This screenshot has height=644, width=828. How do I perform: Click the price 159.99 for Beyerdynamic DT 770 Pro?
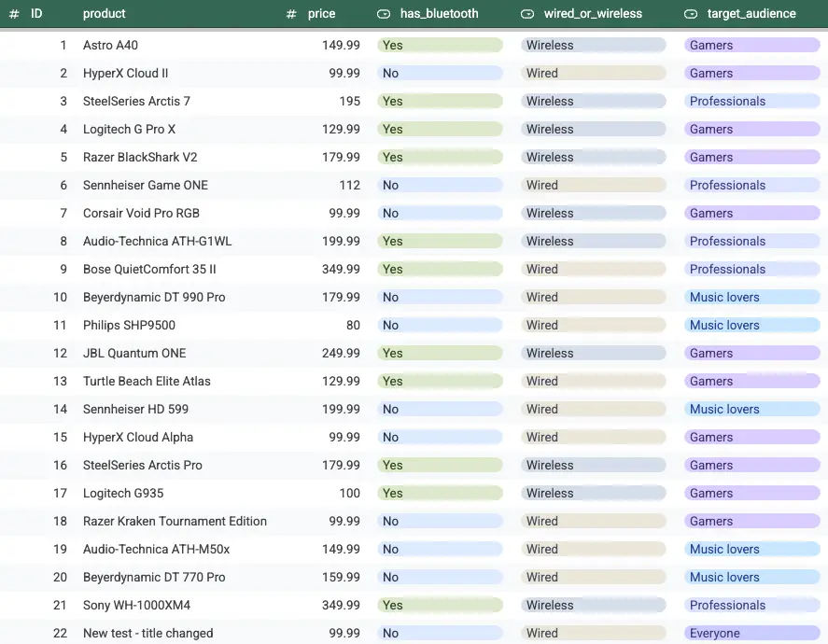point(341,577)
